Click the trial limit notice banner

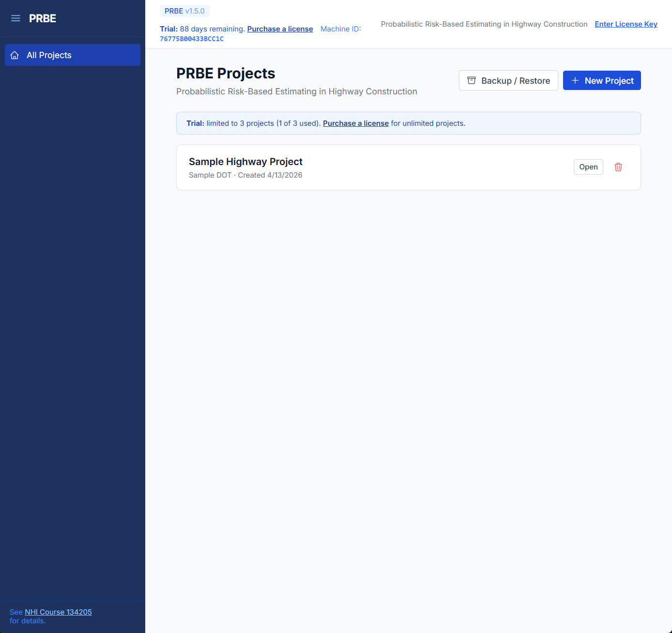[x=408, y=123]
